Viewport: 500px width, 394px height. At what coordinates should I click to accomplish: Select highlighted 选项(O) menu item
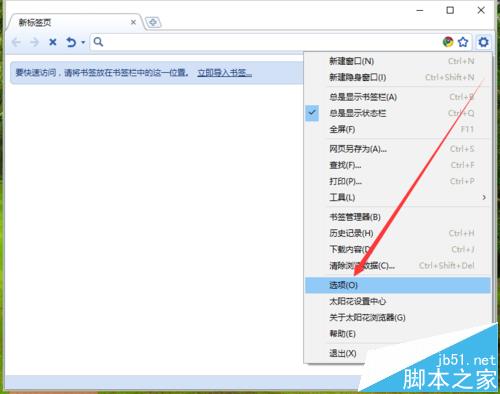pos(398,285)
